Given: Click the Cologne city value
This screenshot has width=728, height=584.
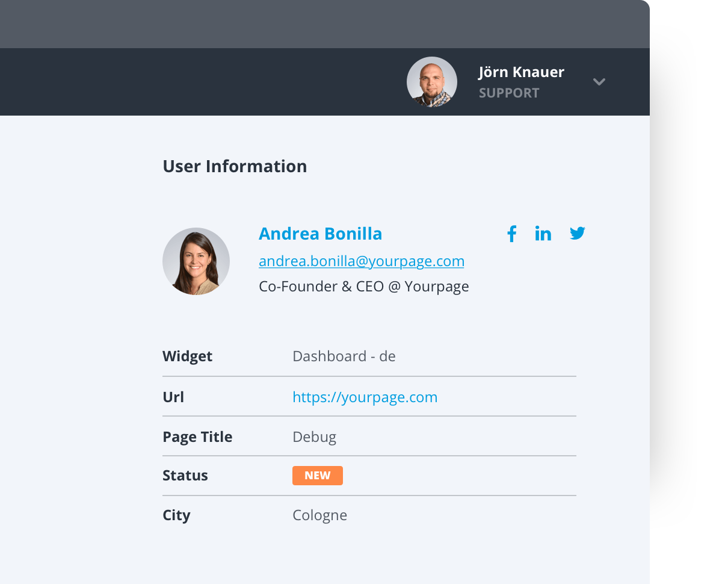Looking at the screenshot, I should pyautogui.click(x=320, y=515).
